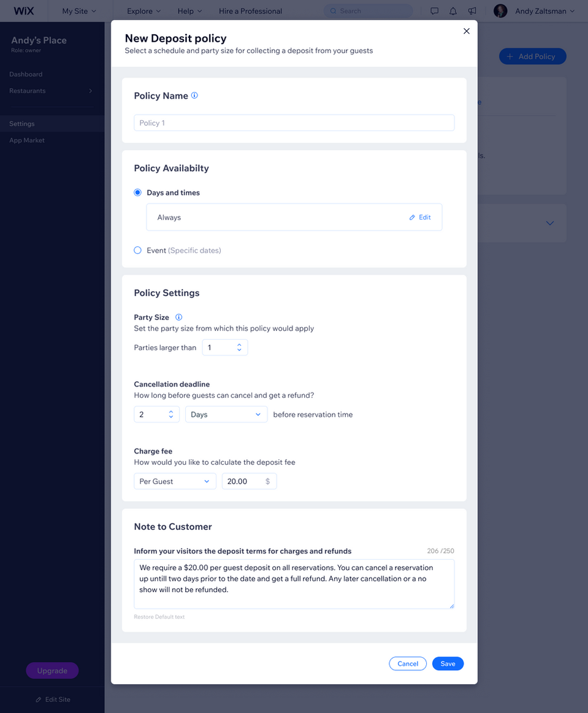Open the My Site dropdown
Image resolution: width=588 pixels, height=713 pixels.
[x=79, y=11]
